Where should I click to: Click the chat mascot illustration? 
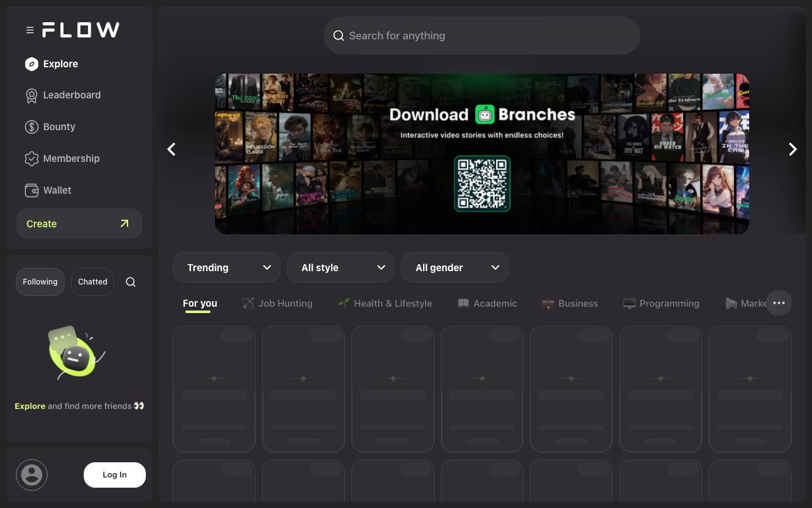pyautogui.click(x=76, y=353)
